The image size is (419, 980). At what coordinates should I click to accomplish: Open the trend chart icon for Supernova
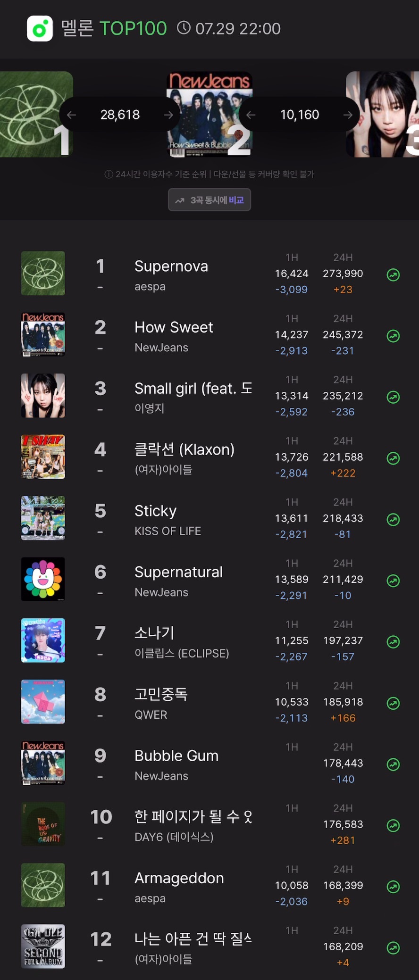[x=393, y=275]
